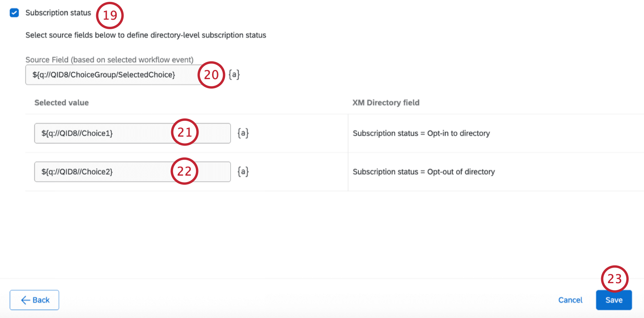Select the Selected value column header
Image resolution: width=644 pixels, height=318 pixels.
tap(61, 102)
